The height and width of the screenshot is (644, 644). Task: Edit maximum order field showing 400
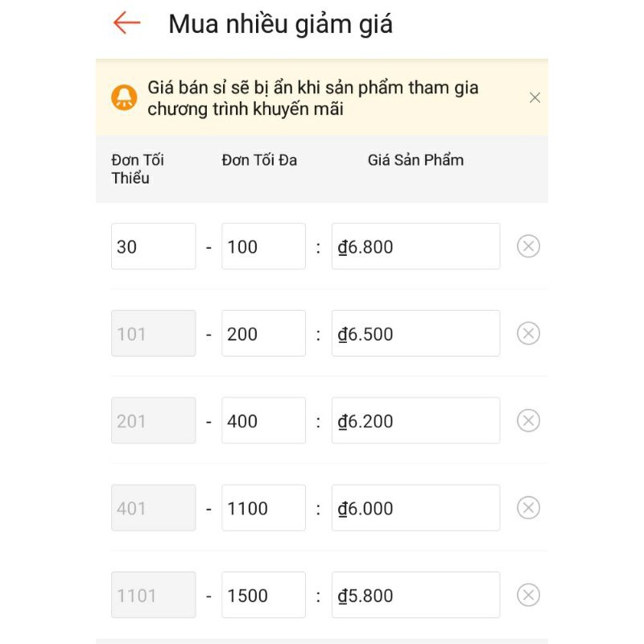pos(263,420)
